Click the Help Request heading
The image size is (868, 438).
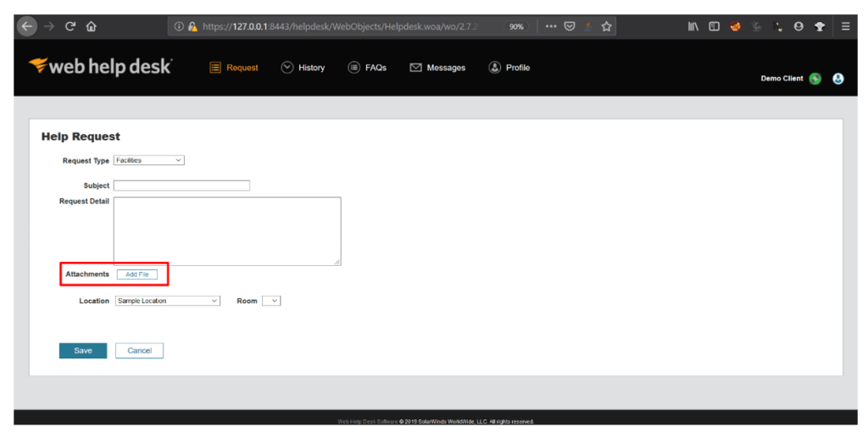(x=81, y=136)
